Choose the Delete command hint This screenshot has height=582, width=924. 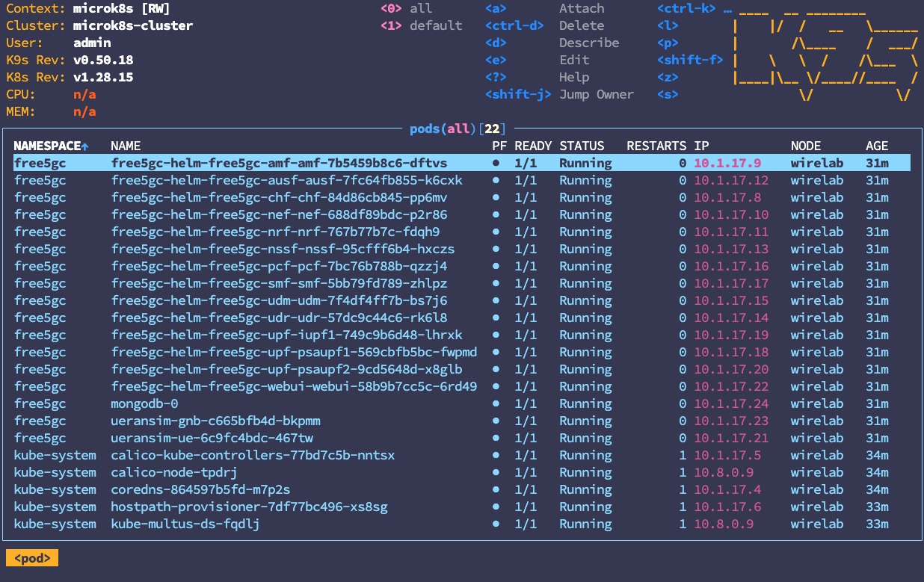pyautogui.click(x=582, y=25)
